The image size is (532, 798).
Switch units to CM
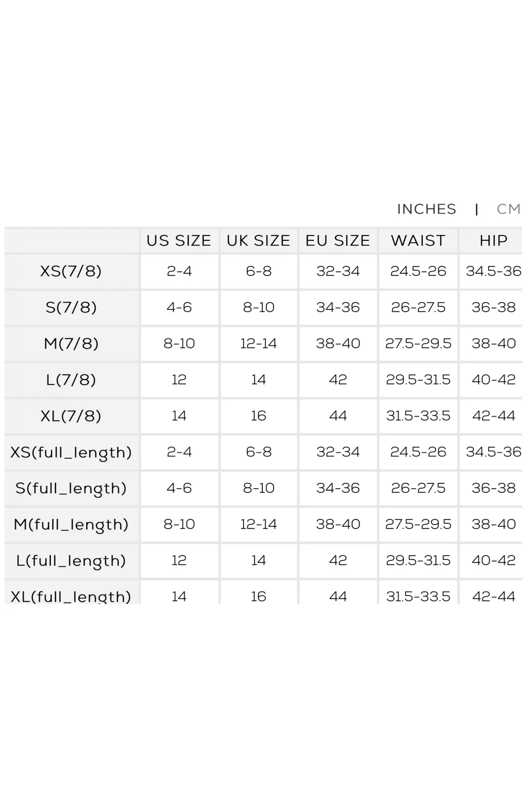click(x=508, y=209)
